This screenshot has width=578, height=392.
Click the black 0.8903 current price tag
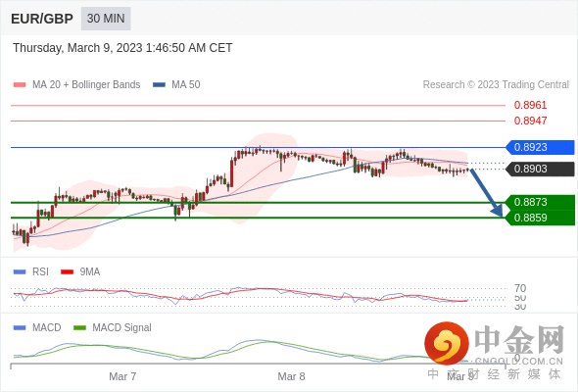540,169
